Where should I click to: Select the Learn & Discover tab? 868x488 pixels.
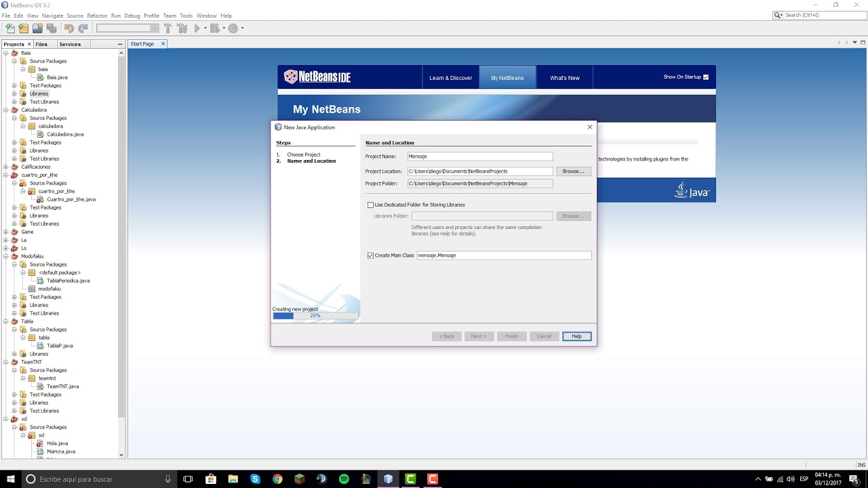(x=450, y=77)
